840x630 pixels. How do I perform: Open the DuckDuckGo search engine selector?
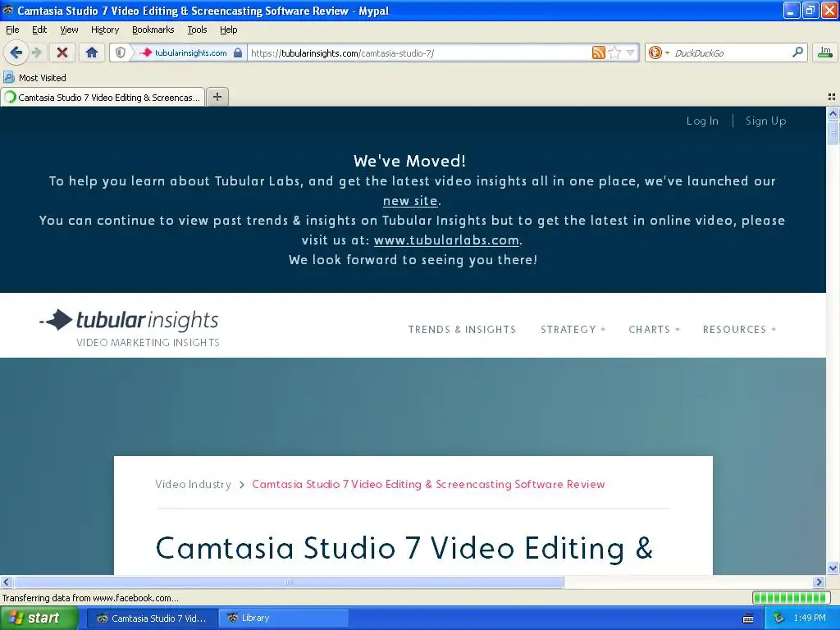coord(659,52)
